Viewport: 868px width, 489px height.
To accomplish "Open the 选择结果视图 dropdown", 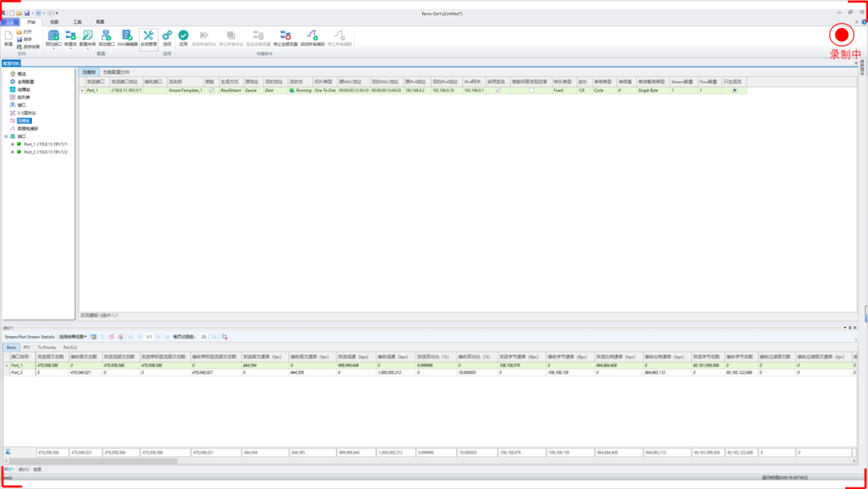I will (73, 336).
